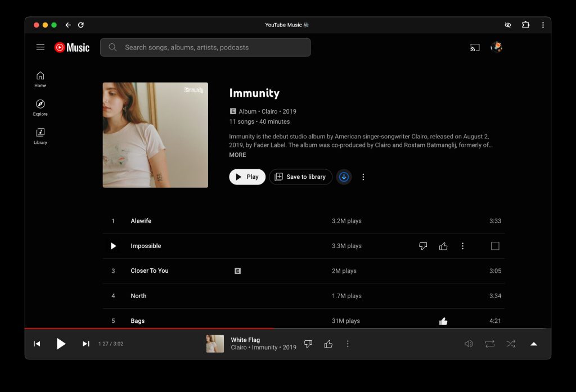Tick the checkbox for Impossible track
Screen dimensions: 576x392
click(x=495, y=246)
